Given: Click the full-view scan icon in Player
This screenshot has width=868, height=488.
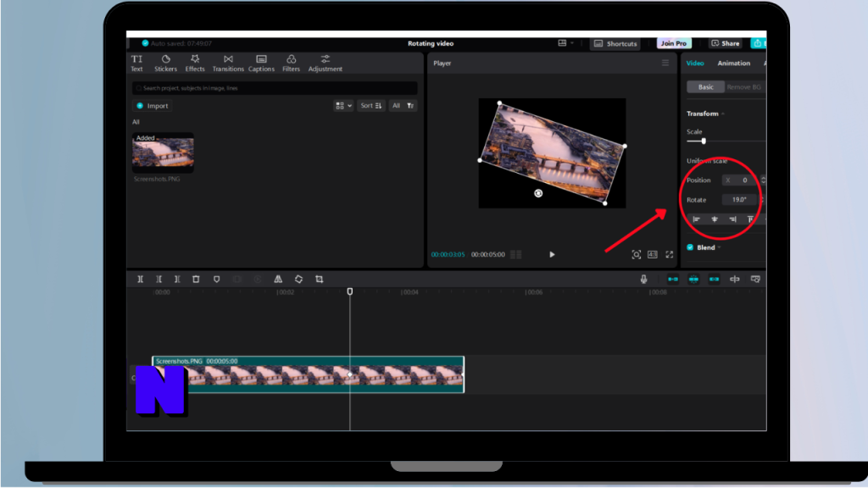Looking at the screenshot, I should [636, 254].
